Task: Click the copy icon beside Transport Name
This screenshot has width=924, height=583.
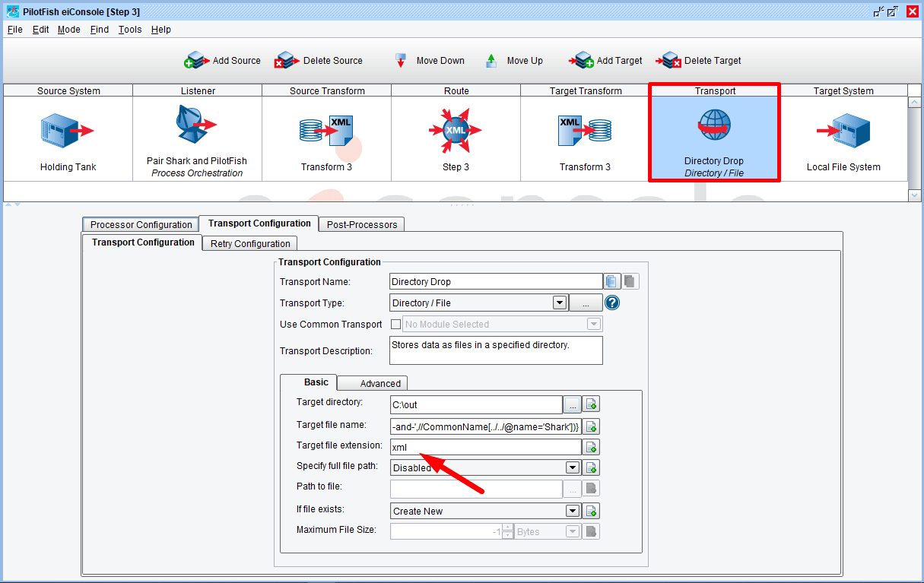Action: click(611, 281)
